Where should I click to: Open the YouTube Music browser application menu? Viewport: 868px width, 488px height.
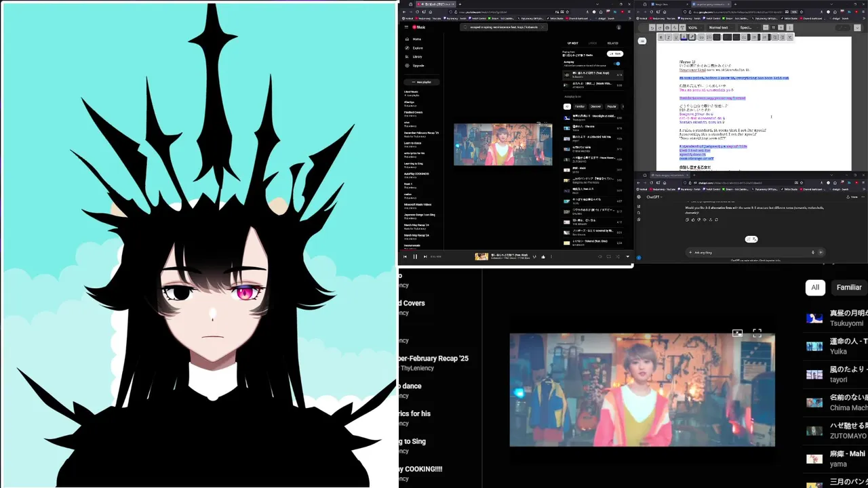point(629,12)
